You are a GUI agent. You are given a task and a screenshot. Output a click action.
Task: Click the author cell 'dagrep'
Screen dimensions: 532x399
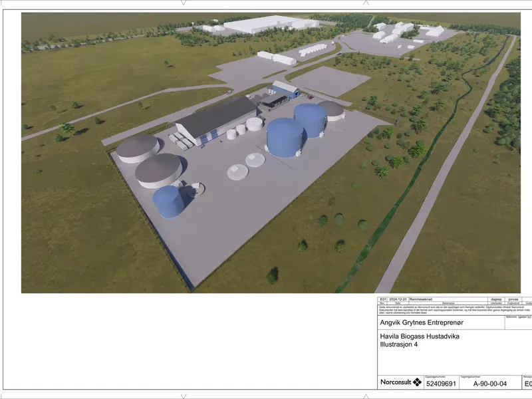[496, 299]
